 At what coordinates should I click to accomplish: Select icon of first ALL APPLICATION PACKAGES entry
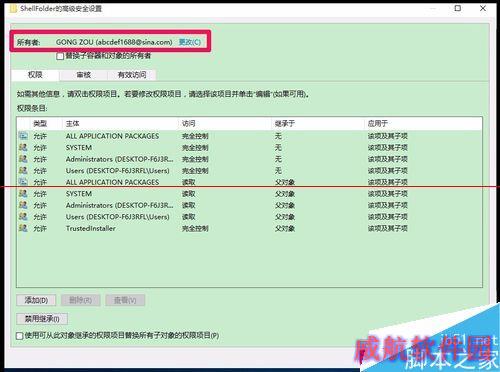pyautogui.click(x=23, y=136)
